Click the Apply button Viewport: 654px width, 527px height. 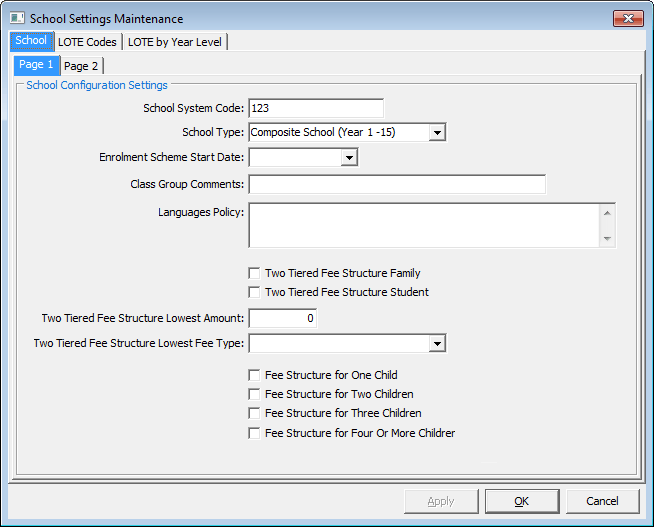tap(441, 501)
